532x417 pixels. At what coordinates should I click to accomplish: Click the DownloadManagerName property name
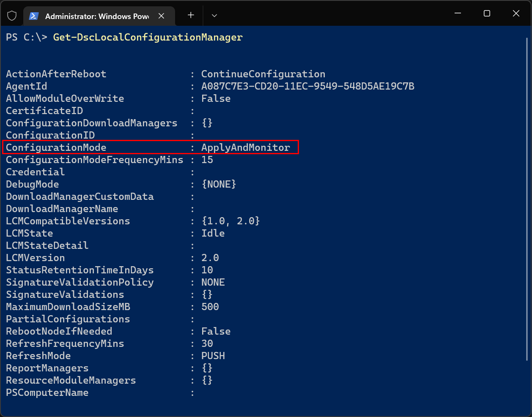click(x=62, y=209)
